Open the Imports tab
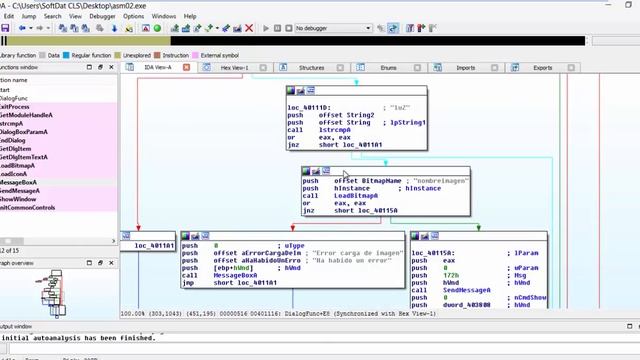This screenshot has height=360, width=640. click(x=465, y=68)
